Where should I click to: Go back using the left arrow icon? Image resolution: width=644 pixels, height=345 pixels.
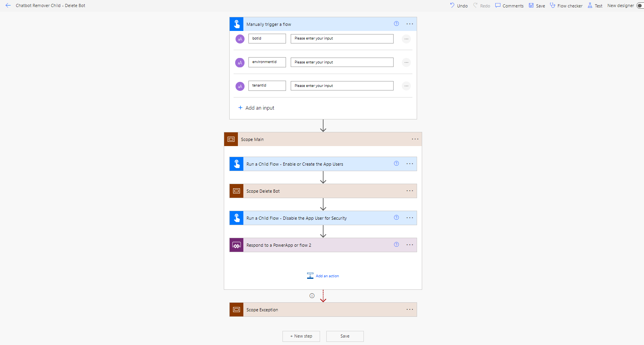click(x=8, y=5)
